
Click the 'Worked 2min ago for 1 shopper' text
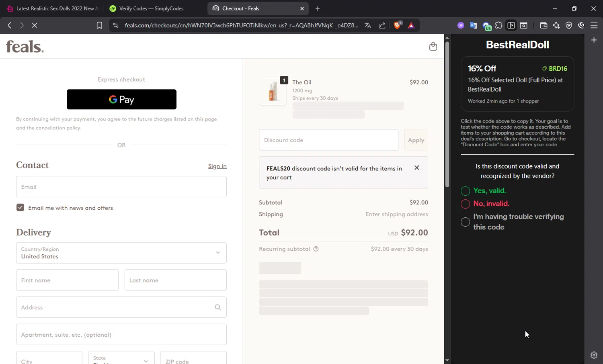(x=503, y=101)
